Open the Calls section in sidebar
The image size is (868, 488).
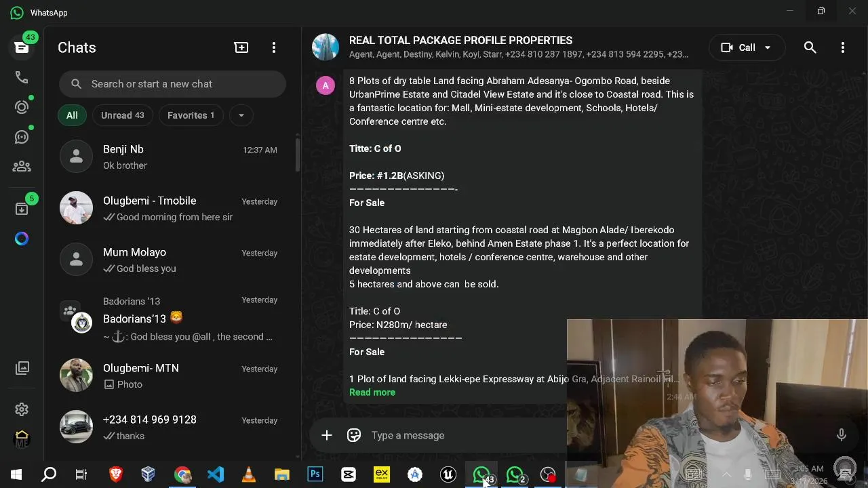[22, 77]
